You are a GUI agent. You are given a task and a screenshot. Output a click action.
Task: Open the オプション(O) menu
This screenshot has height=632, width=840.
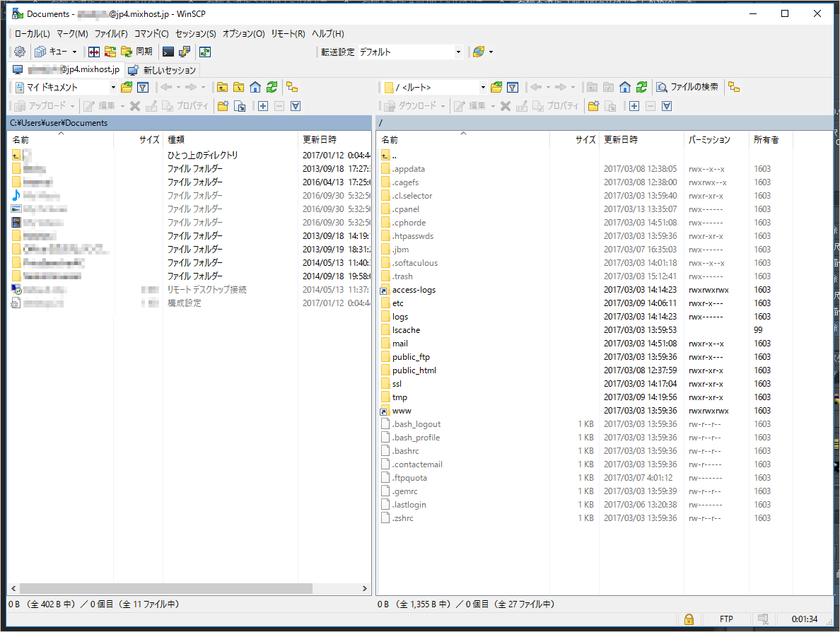pos(244,34)
